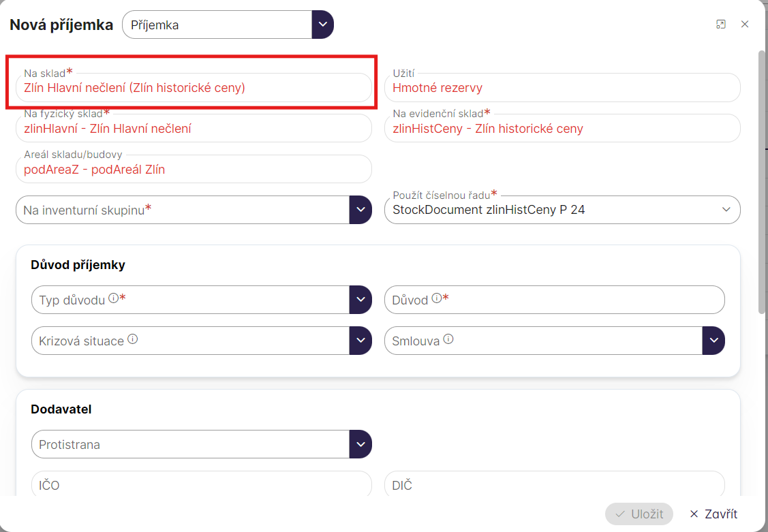
Task: Open the Krizová situace dropdown arrow
Action: [360, 341]
